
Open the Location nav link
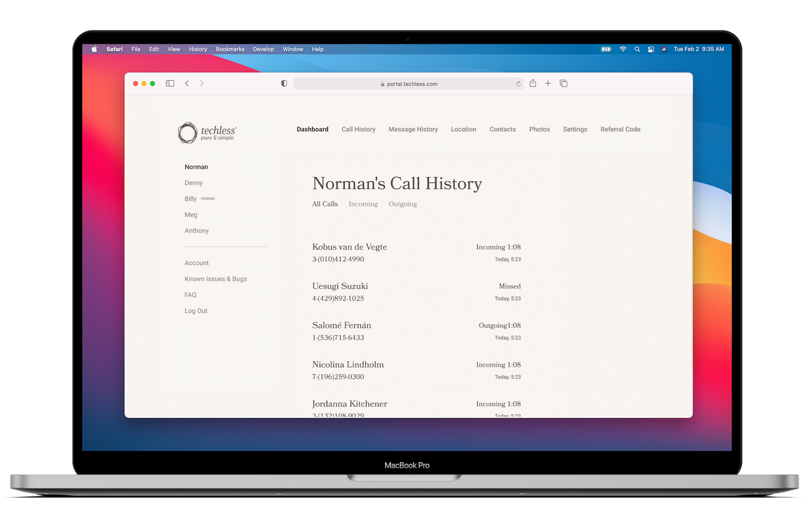(x=463, y=130)
